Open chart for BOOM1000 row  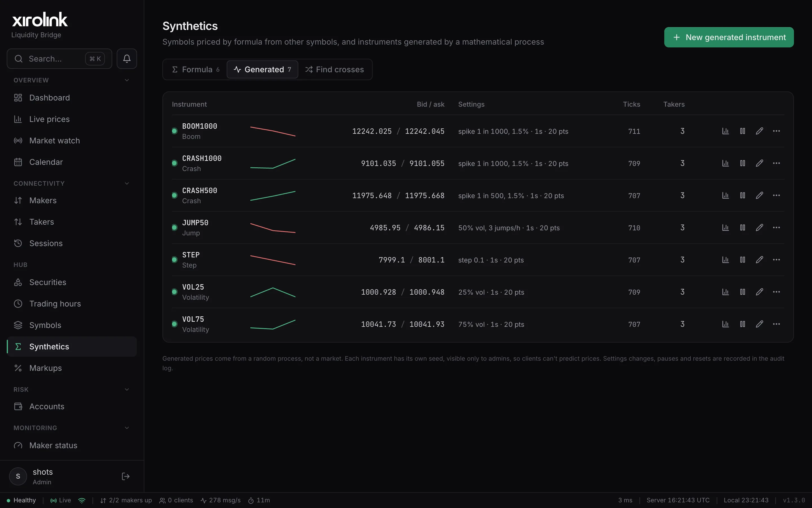(725, 131)
